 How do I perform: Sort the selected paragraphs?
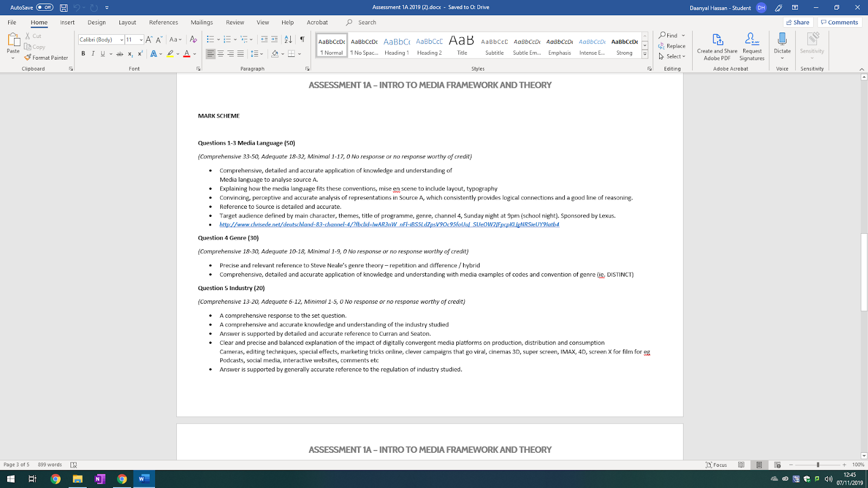click(x=288, y=40)
